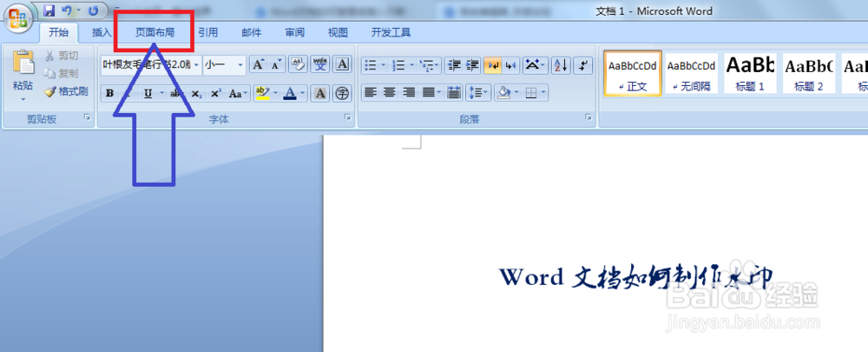868x352 pixels.
Task: Open line spacing dropdown
Action: [x=478, y=93]
